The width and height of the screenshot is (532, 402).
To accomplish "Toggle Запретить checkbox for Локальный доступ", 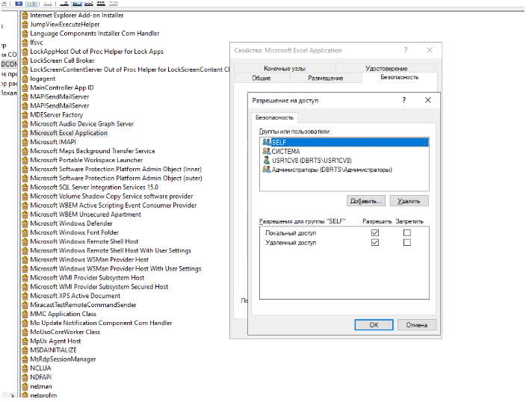I will tap(407, 233).
